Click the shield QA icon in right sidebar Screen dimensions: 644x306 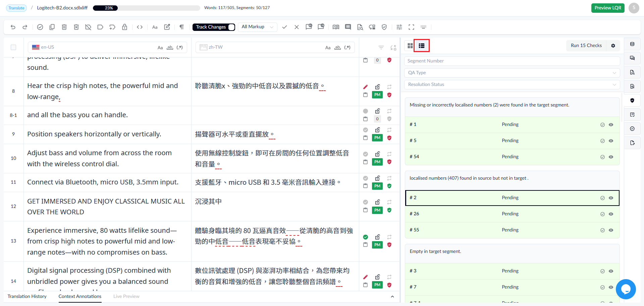pyautogui.click(x=632, y=100)
